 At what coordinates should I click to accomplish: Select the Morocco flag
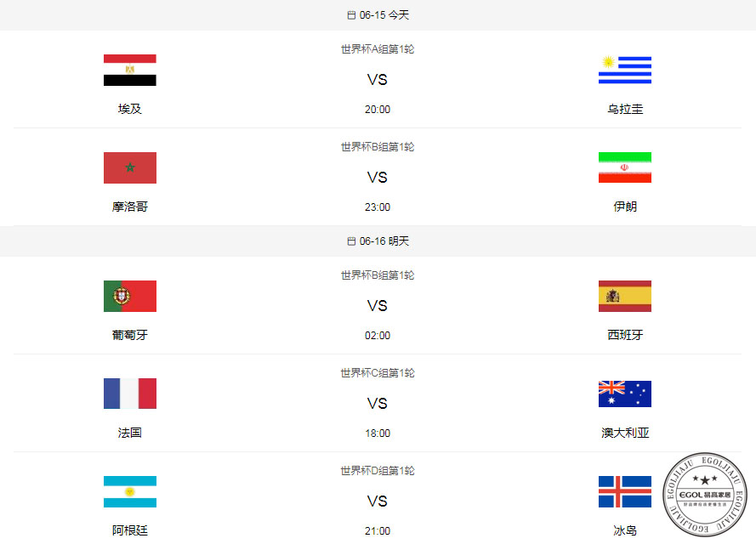tap(129, 167)
